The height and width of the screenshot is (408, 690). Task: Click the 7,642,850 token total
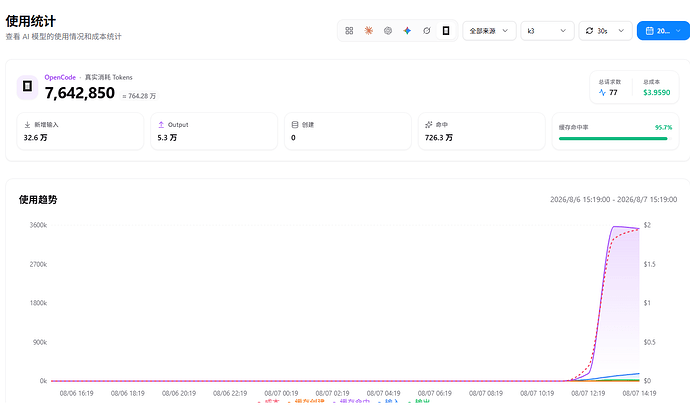click(x=80, y=93)
